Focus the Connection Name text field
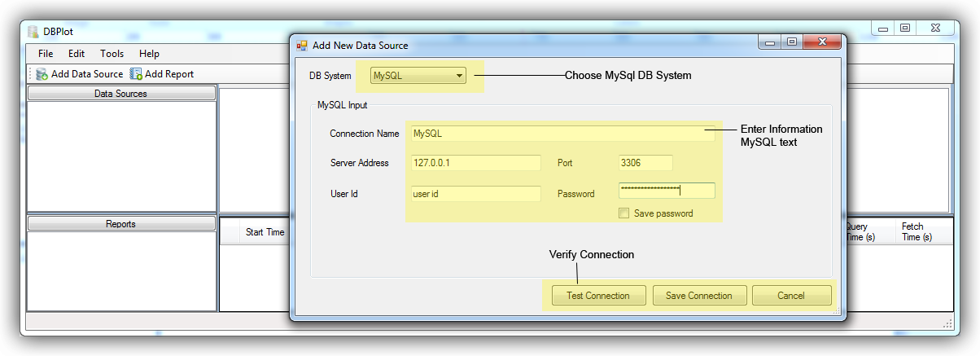Screen dimensions: 980x356 (x=562, y=134)
